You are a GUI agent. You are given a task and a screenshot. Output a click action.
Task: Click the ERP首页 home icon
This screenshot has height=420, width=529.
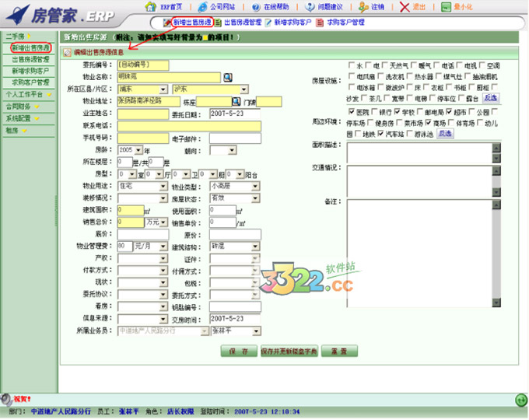click(x=152, y=7)
